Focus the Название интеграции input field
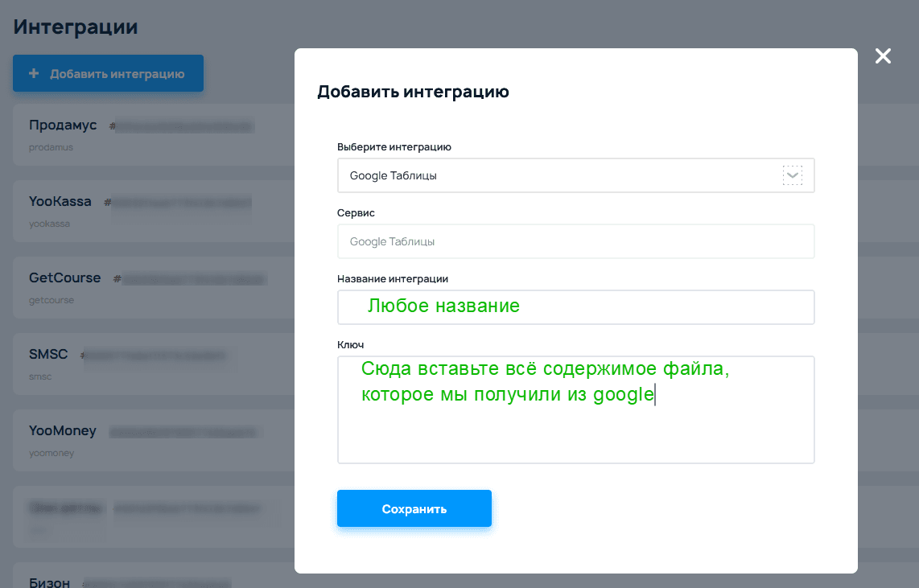Image resolution: width=919 pixels, height=588 pixels. pyautogui.click(x=575, y=307)
